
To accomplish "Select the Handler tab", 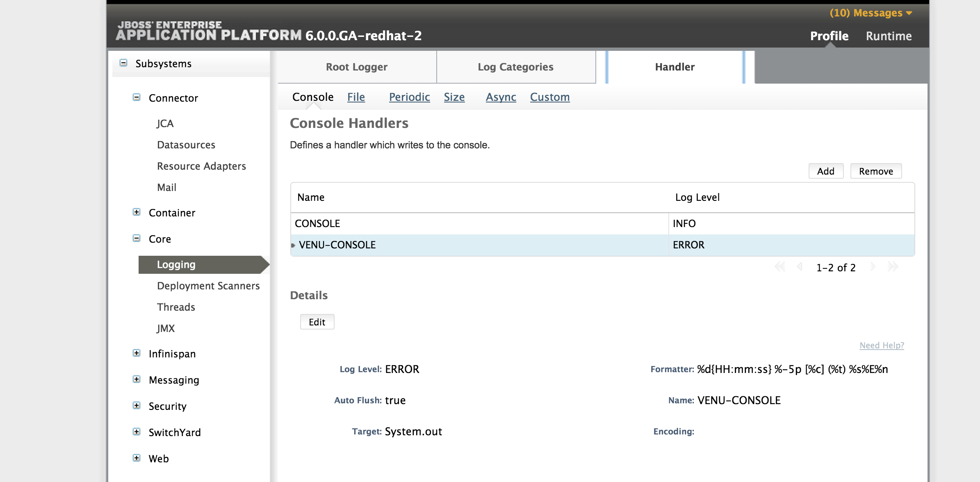I will 675,67.
